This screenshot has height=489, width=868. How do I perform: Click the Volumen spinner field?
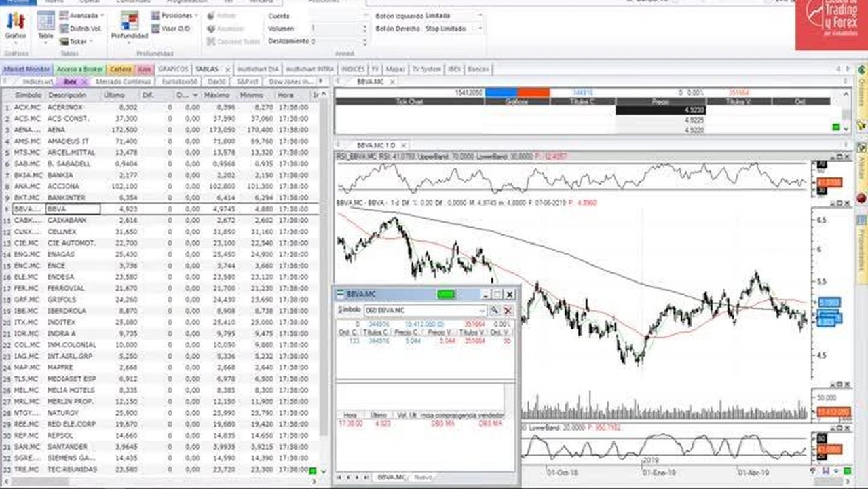338,29
